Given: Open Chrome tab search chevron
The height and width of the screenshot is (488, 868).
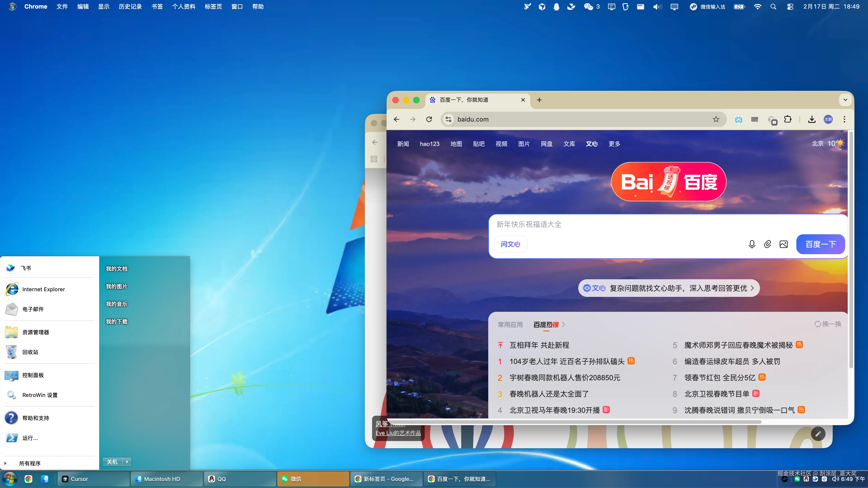Looking at the screenshot, I should [x=845, y=100].
